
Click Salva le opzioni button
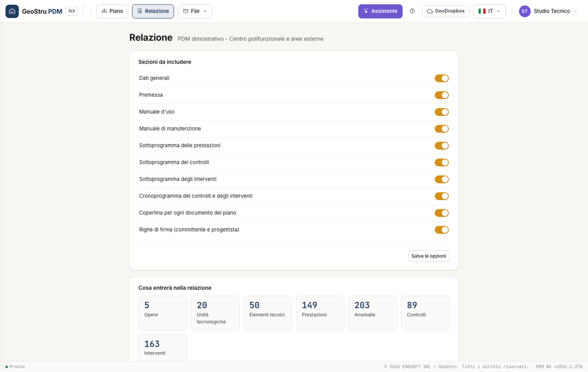[429, 256]
